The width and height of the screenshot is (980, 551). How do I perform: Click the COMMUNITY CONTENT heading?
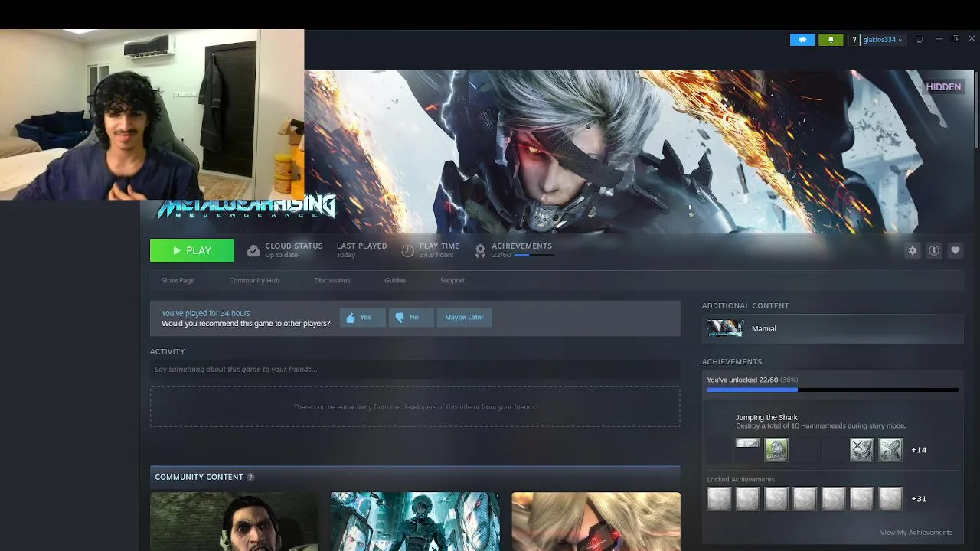click(199, 477)
